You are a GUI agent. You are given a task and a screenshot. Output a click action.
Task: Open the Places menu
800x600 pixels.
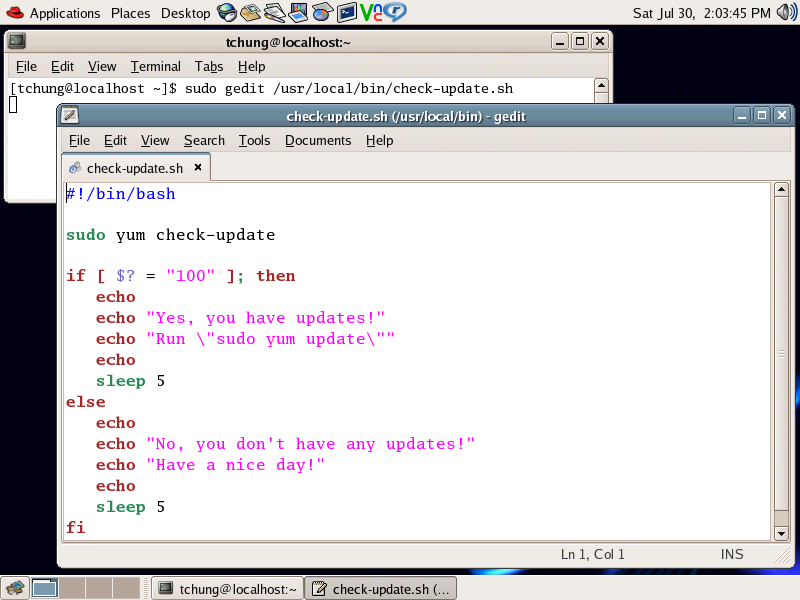coord(131,13)
